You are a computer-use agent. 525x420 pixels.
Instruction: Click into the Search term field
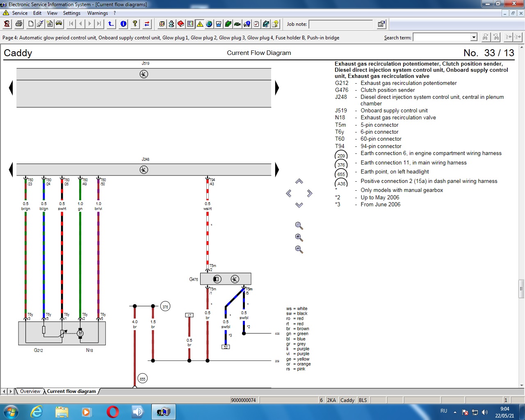pyautogui.click(x=442, y=37)
